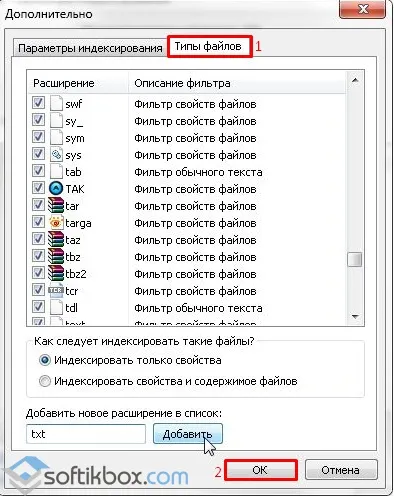
Task: Select the 'taz' extension name
Action: pos(73,240)
